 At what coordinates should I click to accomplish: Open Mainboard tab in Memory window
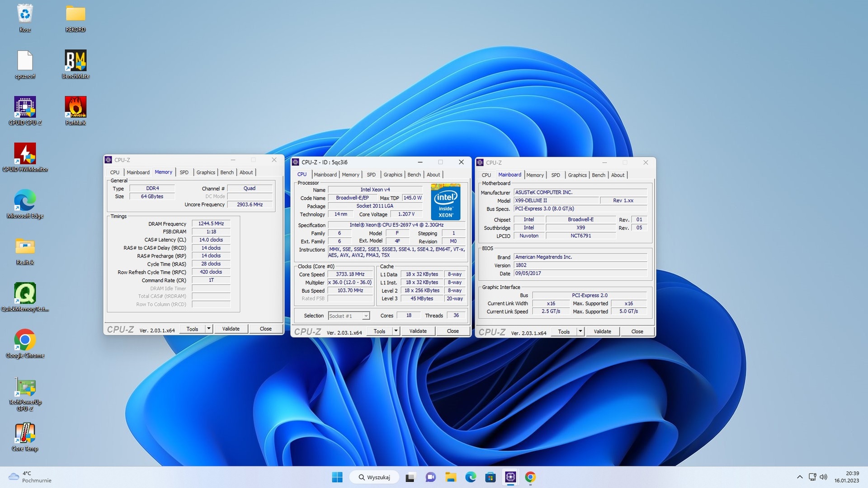[138, 172]
